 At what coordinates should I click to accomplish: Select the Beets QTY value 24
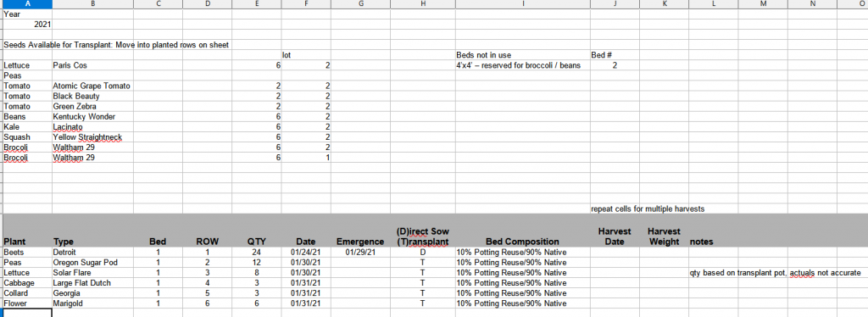(256, 253)
